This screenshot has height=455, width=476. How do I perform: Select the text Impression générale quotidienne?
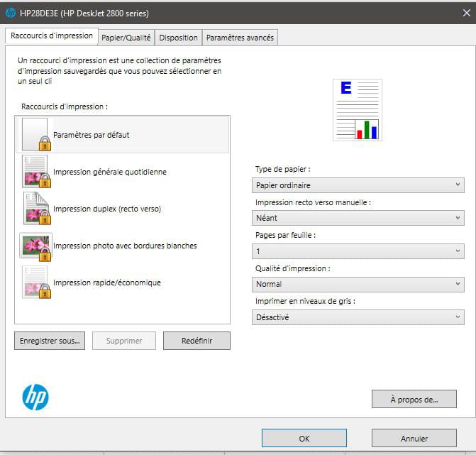click(109, 172)
